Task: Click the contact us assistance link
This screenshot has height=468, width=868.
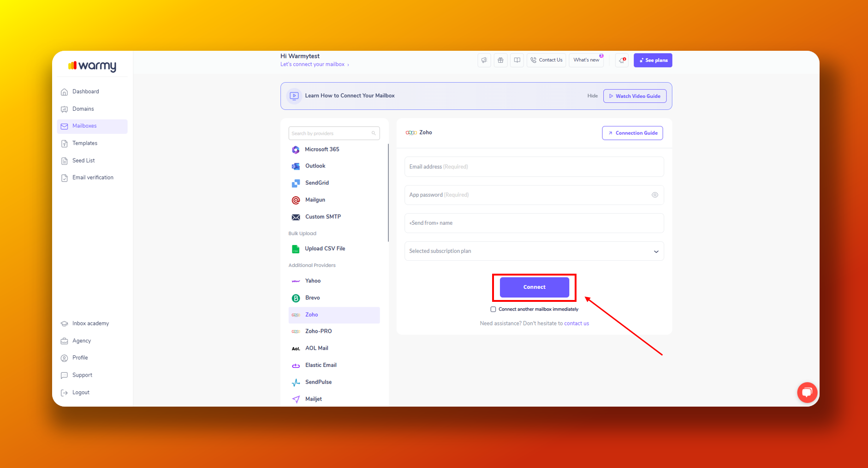Action: coord(577,324)
